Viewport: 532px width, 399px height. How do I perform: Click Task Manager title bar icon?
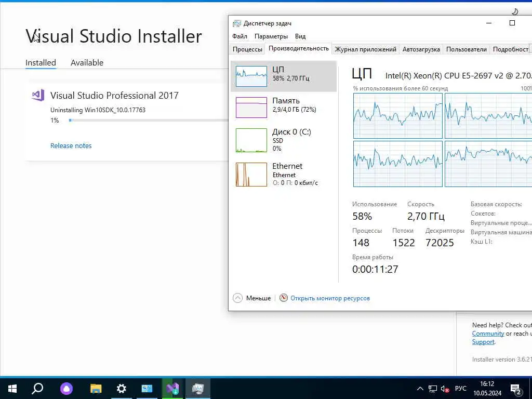(236, 23)
